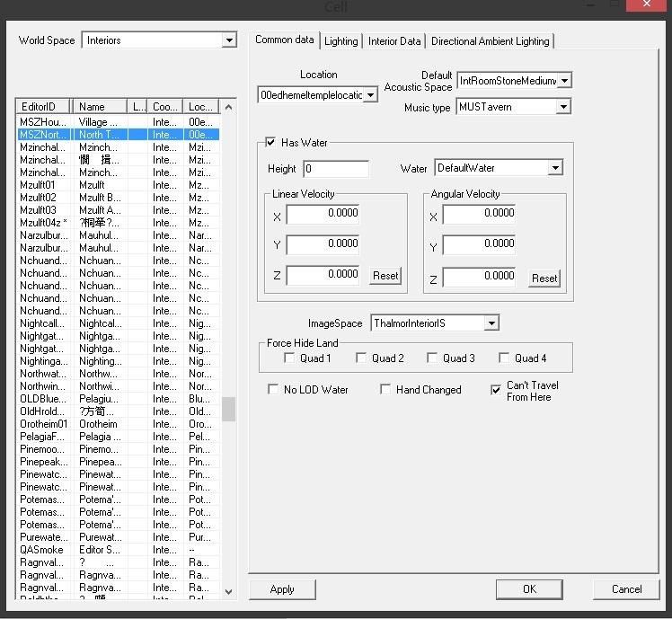The width and height of the screenshot is (672, 619).
Task: Enable the Quad 2 checkbox
Action: [x=361, y=358]
